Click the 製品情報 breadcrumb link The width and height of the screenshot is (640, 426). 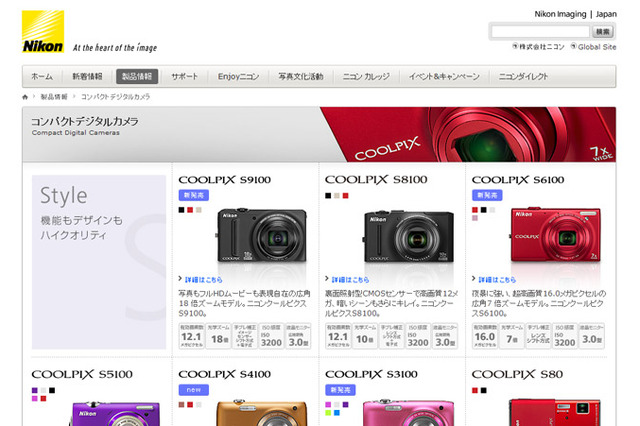click(x=54, y=97)
